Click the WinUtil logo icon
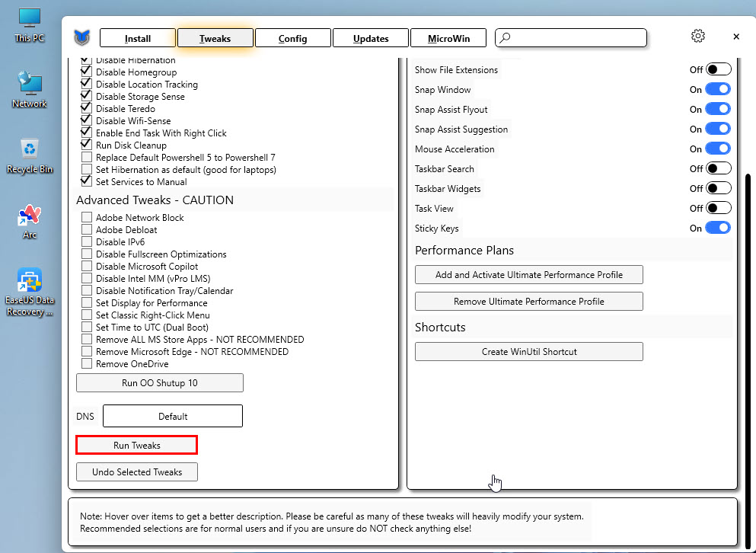The image size is (756, 553). click(x=82, y=37)
